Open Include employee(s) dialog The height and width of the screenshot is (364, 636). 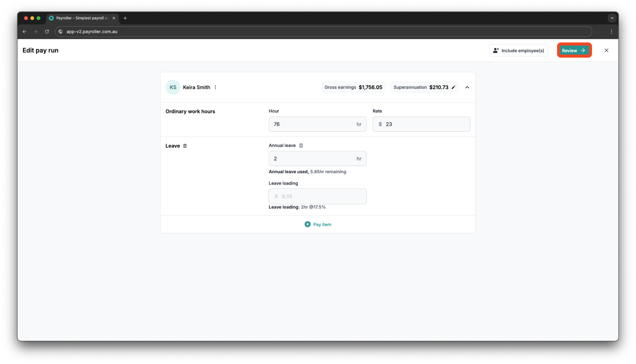click(x=518, y=50)
